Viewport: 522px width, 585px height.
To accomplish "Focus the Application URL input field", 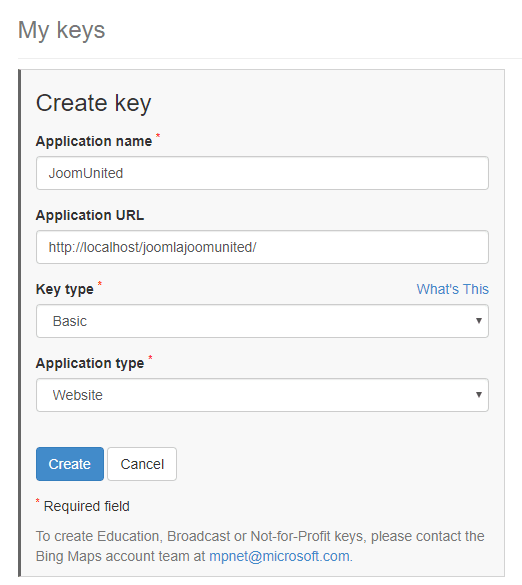I will click(262, 247).
